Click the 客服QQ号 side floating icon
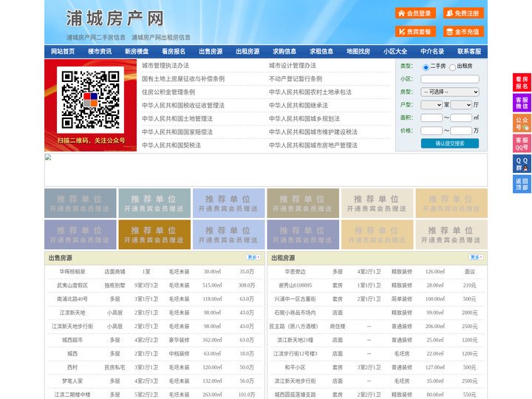 pos(522,143)
